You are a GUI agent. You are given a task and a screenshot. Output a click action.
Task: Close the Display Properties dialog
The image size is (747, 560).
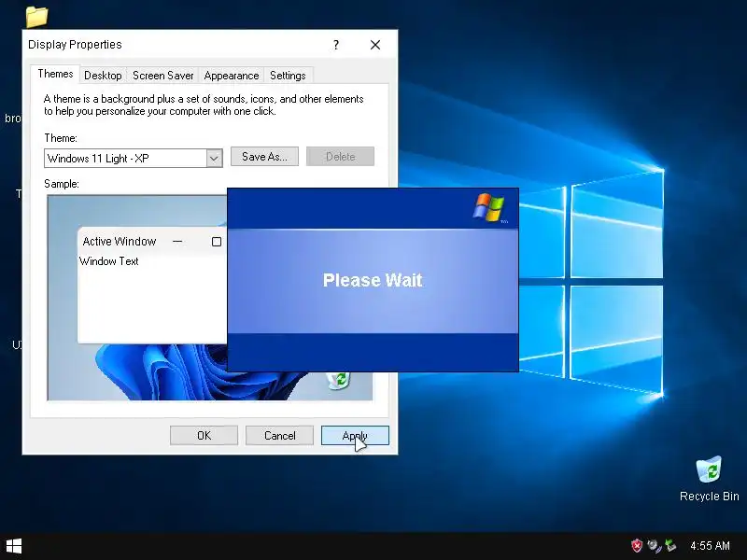click(375, 45)
